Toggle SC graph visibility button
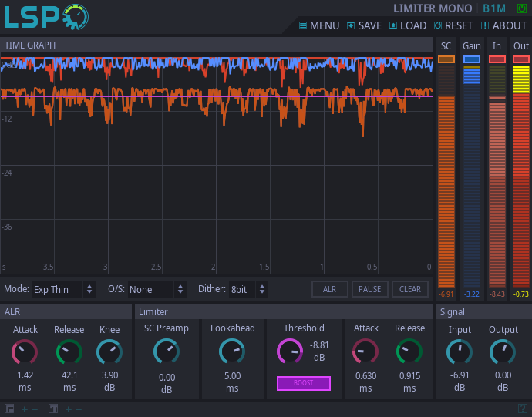Viewport: 532px width, 417px height. pos(446,59)
